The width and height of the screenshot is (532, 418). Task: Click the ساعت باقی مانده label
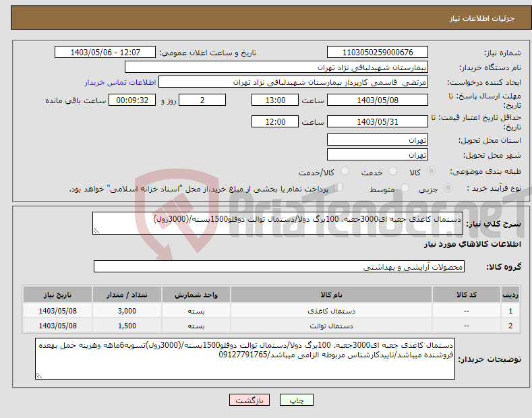(76, 100)
